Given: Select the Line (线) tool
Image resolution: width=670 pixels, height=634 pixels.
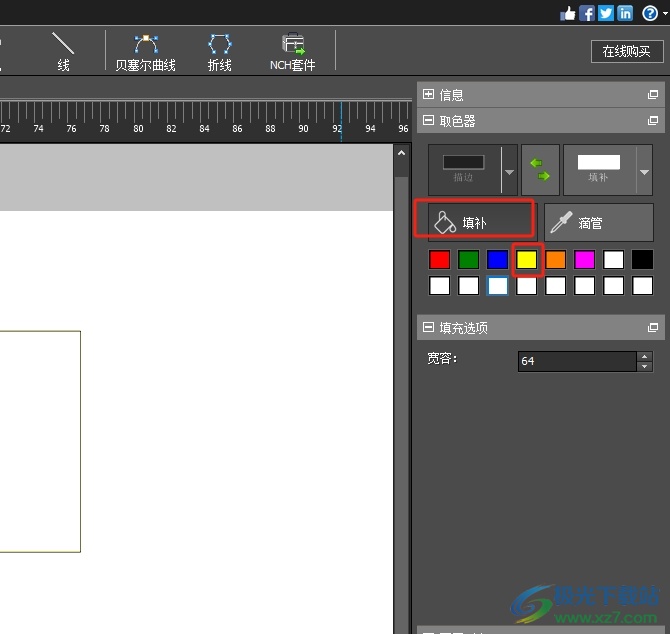Looking at the screenshot, I should (63, 51).
